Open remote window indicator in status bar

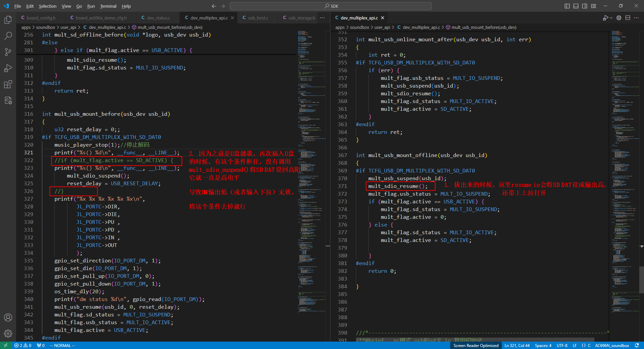(x=6, y=345)
